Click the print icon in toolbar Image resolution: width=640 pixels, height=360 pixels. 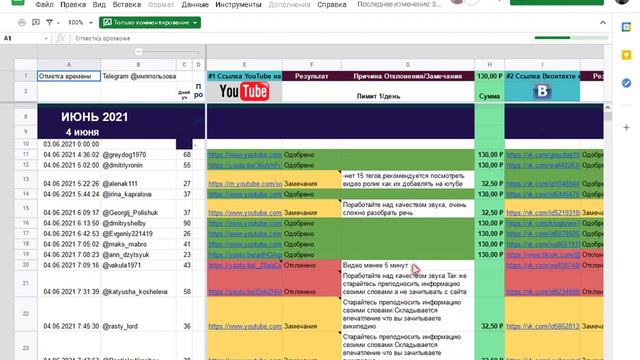pos(22,22)
